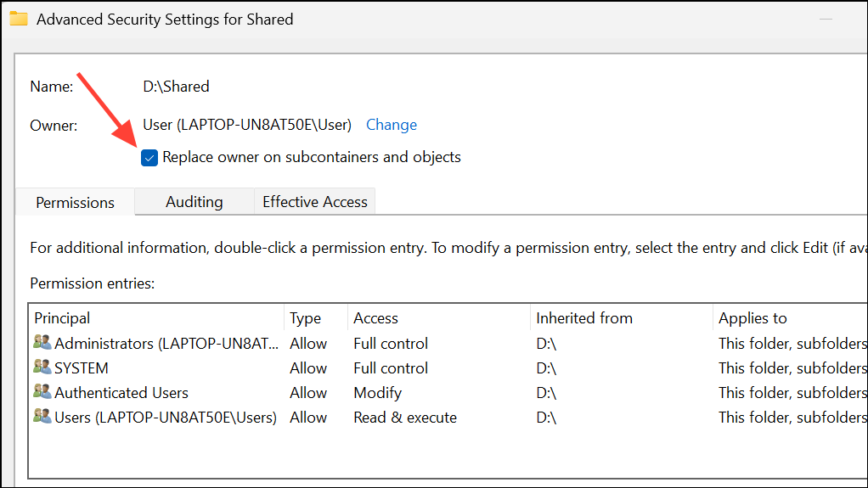The image size is (868, 488).
Task: Click the Applies to column header
Action: coord(753,318)
